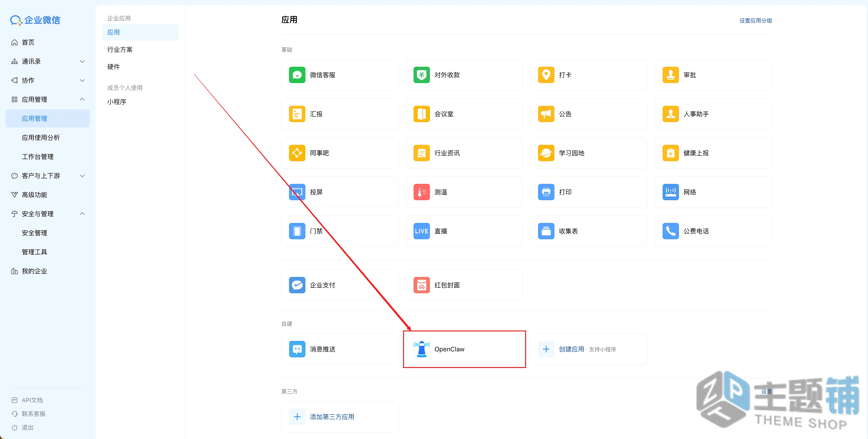Open the 投屏 screen cast icon

tap(297, 192)
